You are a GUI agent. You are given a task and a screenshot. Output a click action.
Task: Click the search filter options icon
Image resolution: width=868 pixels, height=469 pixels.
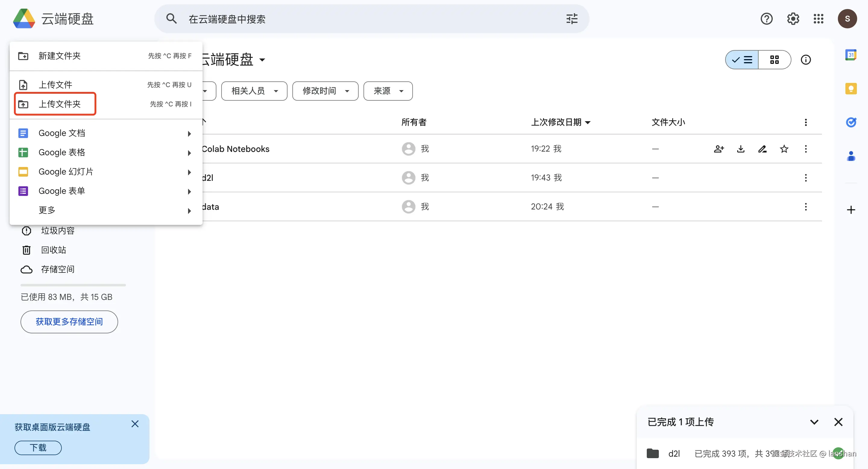click(x=571, y=19)
